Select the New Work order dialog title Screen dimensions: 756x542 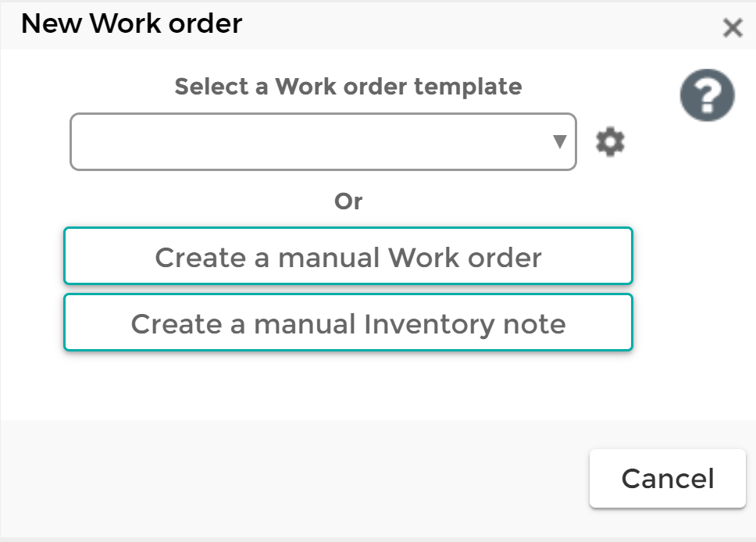point(131,23)
